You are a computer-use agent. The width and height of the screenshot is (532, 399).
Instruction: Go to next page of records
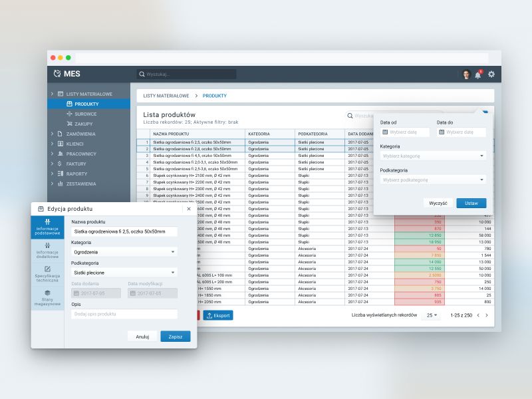(487, 315)
